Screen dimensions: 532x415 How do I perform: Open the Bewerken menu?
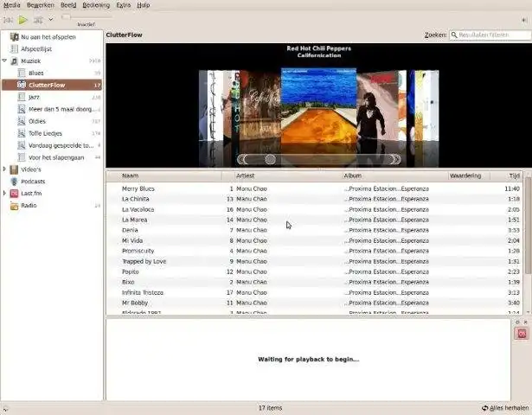41,5
